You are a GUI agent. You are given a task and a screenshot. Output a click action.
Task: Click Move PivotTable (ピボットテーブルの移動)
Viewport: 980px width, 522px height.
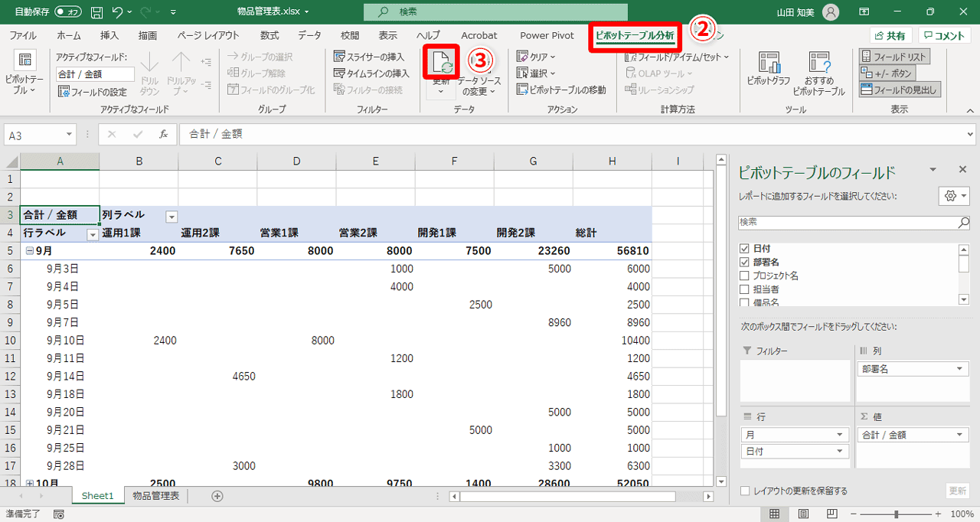coord(561,90)
